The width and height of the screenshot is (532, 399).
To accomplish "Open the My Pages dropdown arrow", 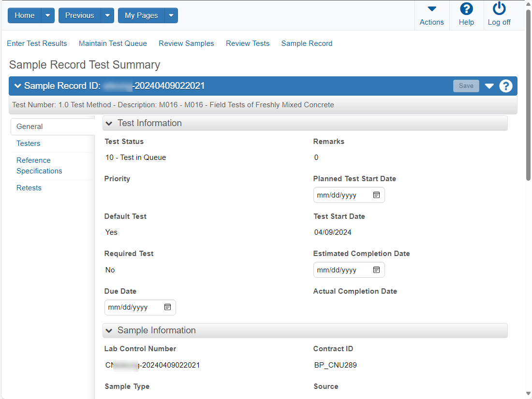I will pos(171,15).
